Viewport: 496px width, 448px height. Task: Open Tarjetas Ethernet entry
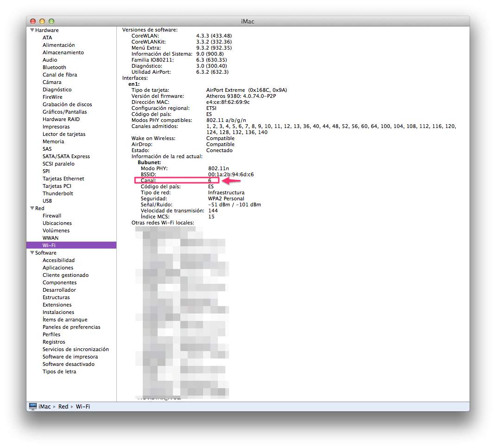tap(63, 179)
